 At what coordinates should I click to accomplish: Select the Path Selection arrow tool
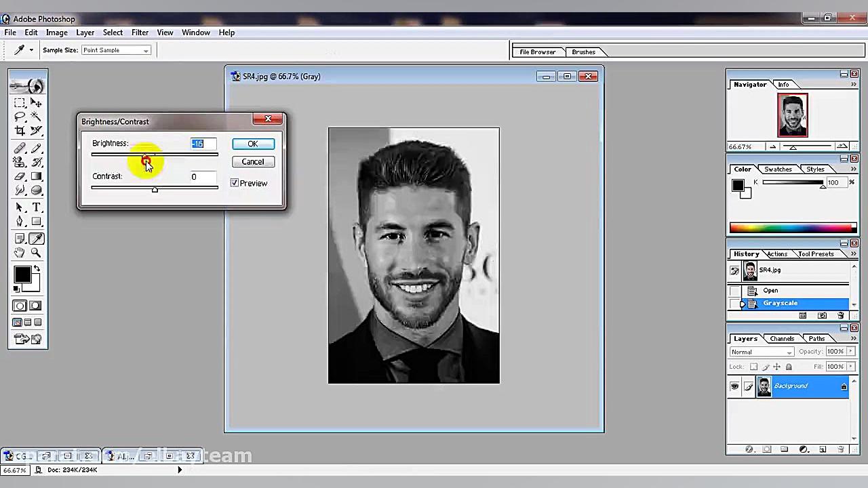[20, 207]
